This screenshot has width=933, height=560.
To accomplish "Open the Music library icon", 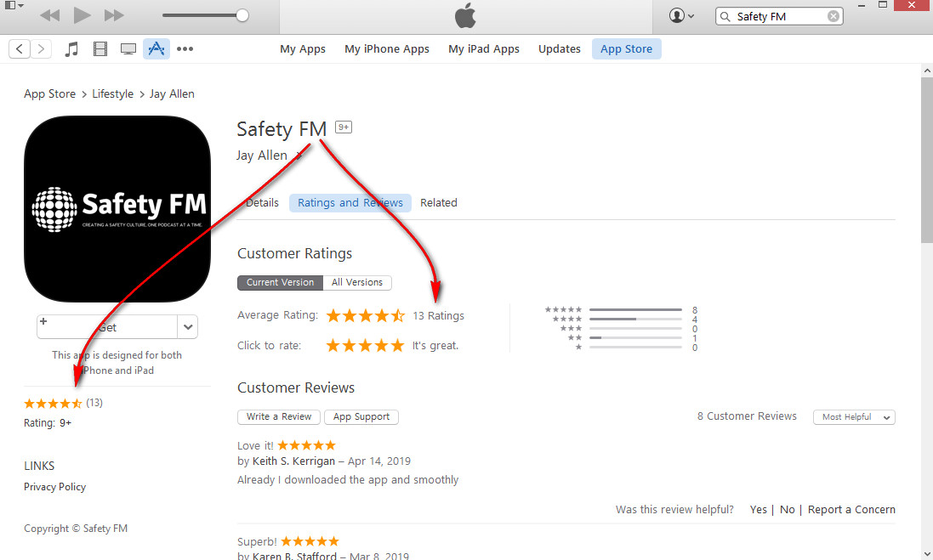I will 71,48.
